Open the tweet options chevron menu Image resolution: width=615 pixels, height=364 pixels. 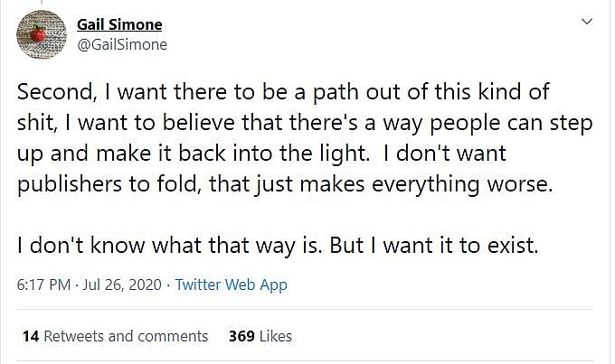point(586,22)
